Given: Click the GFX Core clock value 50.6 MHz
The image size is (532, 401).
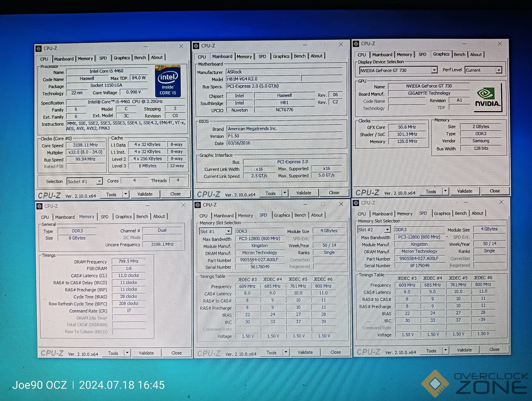Looking at the screenshot, I should tap(407, 127).
